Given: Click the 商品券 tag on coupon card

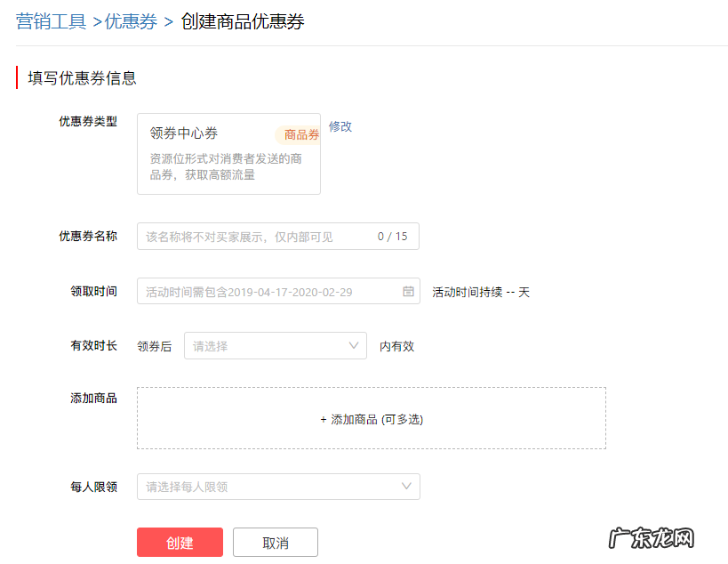Looking at the screenshot, I should pyautogui.click(x=300, y=134).
